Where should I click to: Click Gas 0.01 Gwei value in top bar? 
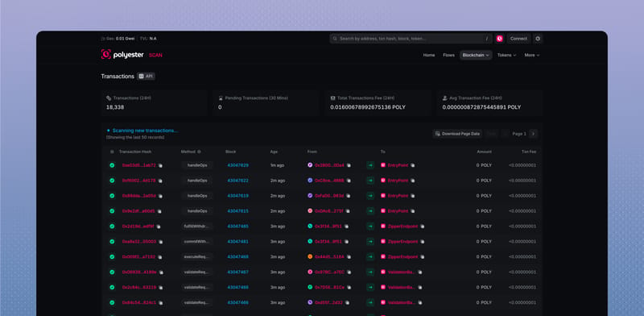click(125, 39)
